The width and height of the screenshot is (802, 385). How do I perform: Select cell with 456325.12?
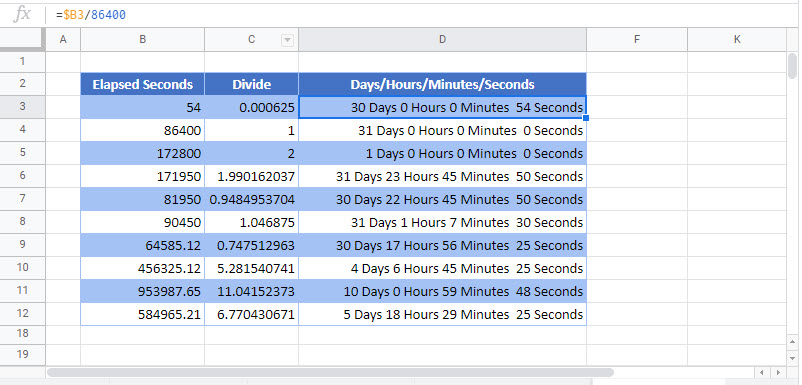(143, 268)
